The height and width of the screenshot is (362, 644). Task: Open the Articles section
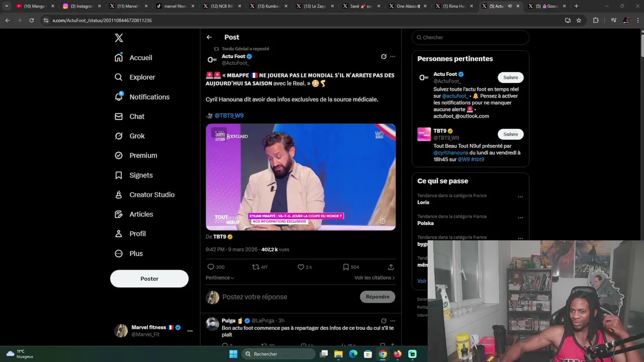[x=134, y=215]
